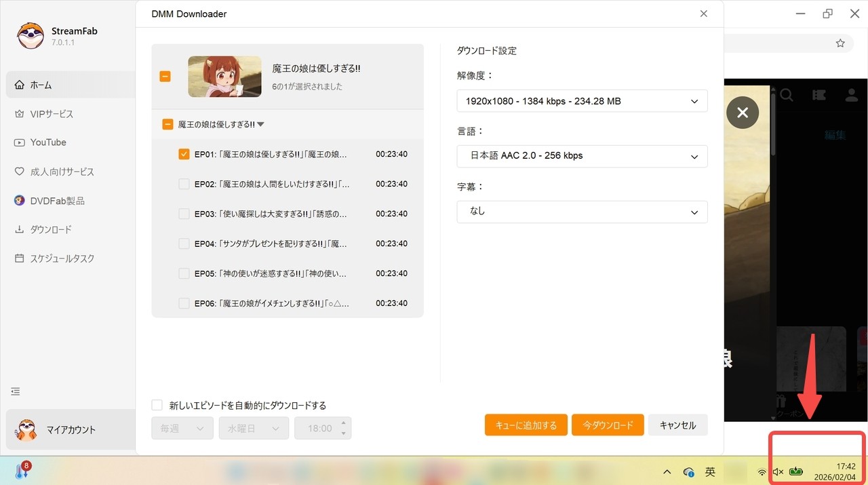Select ホーム in the navigation menu
The height and width of the screenshot is (485, 868).
click(41, 84)
